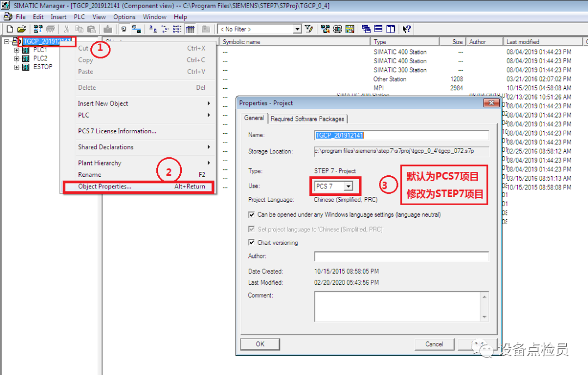Open the Options menu

point(124,17)
